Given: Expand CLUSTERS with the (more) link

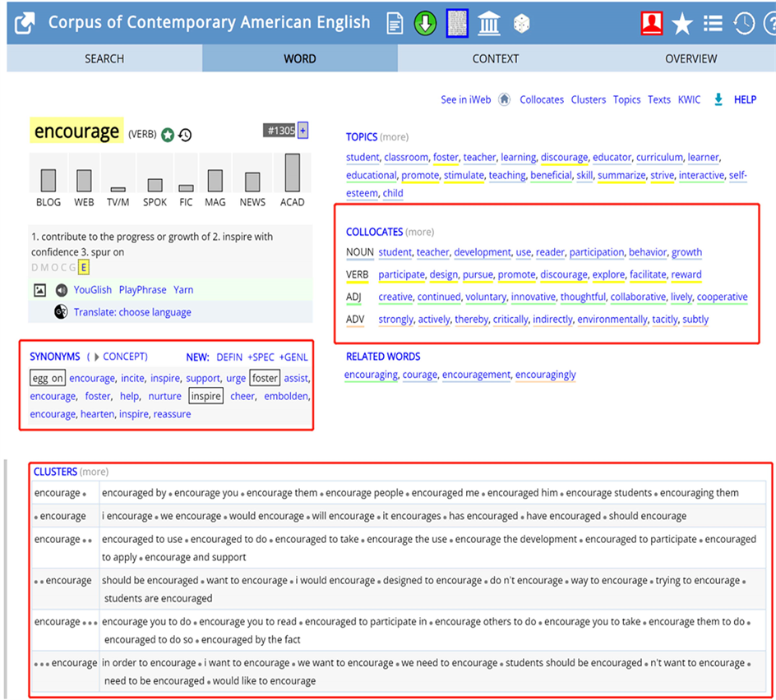Looking at the screenshot, I should click(x=94, y=472).
